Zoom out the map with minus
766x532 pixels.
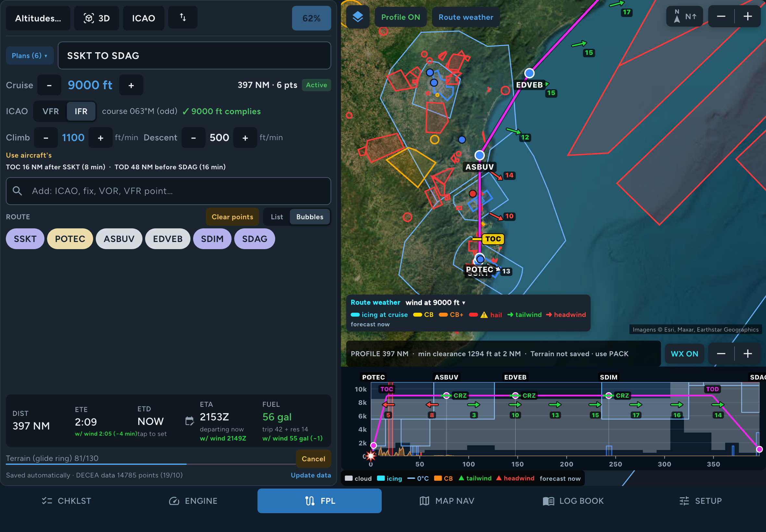[x=721, y=16]
